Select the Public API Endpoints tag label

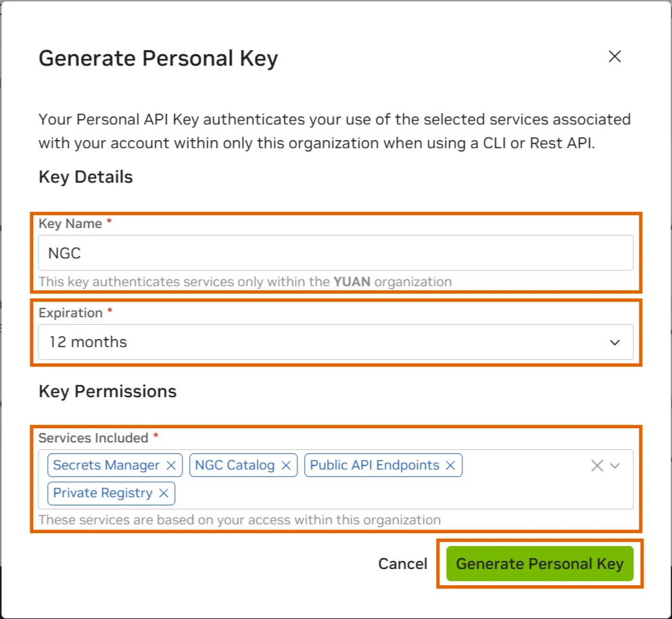[375, 465]
